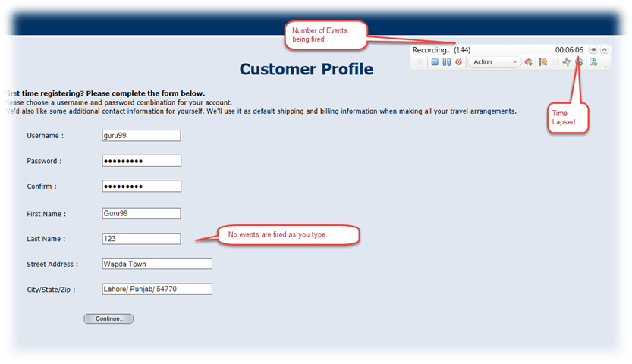Focus the Confirm password field
The width and height of the screenshot is (632, 364).
click(141, 186)
